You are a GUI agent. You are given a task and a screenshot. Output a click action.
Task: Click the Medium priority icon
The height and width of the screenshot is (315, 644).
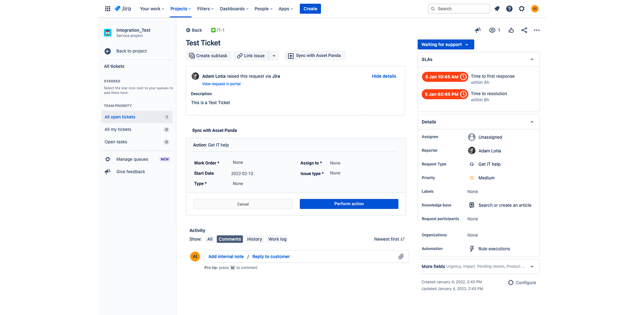(472, 178)
